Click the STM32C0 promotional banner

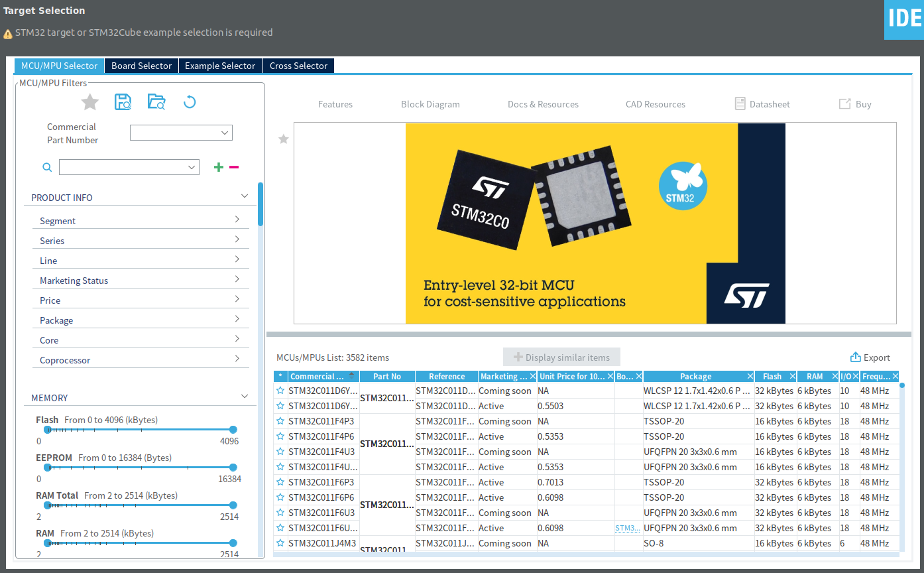click(595, 223)
